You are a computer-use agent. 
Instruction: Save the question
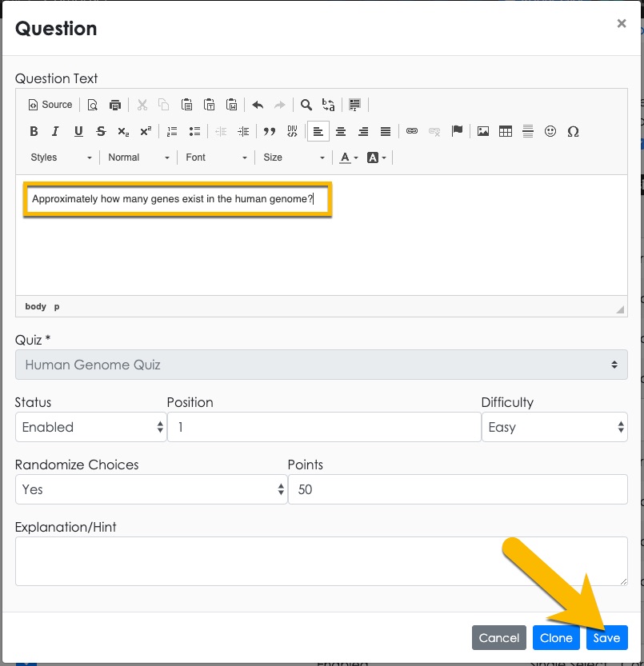[606, 637]
